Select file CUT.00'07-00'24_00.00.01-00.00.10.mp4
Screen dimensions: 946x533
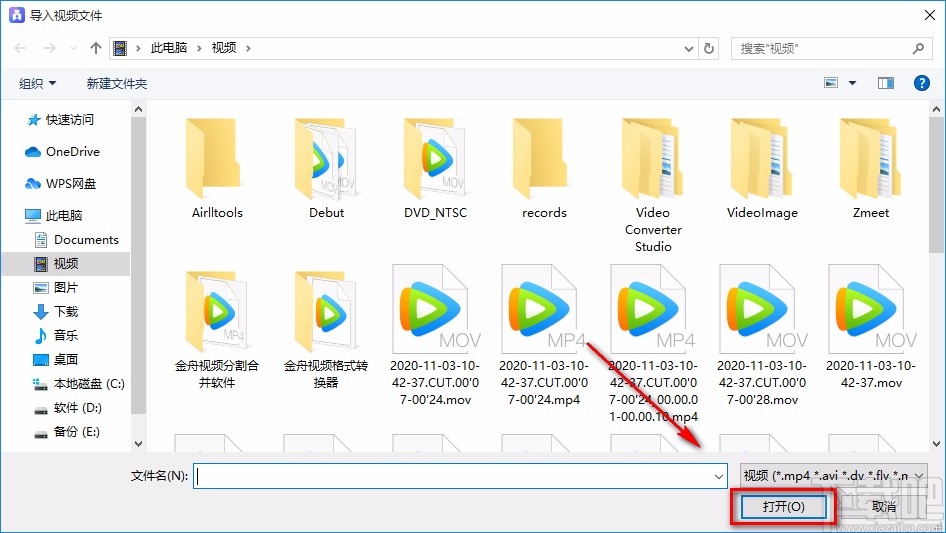coord(653,343)
